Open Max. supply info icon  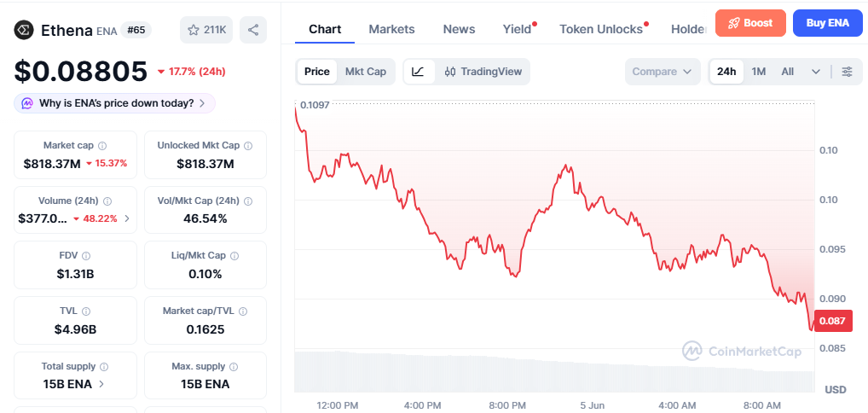234,366
